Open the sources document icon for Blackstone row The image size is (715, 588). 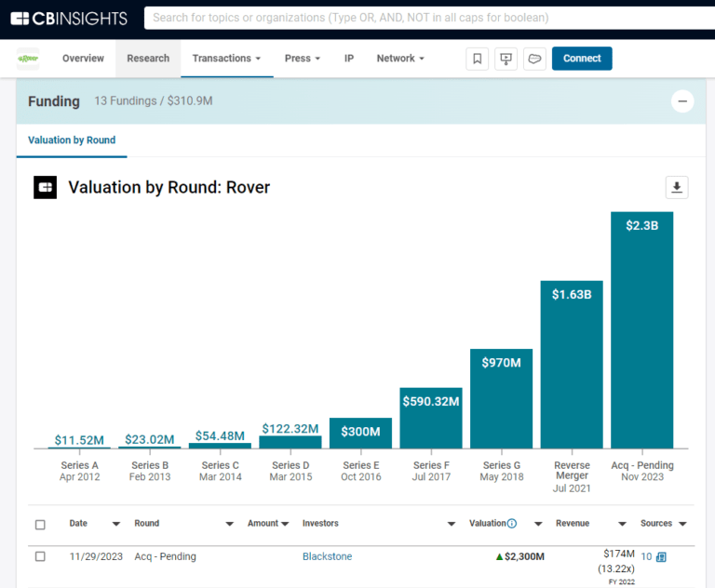tap(661, 557)
